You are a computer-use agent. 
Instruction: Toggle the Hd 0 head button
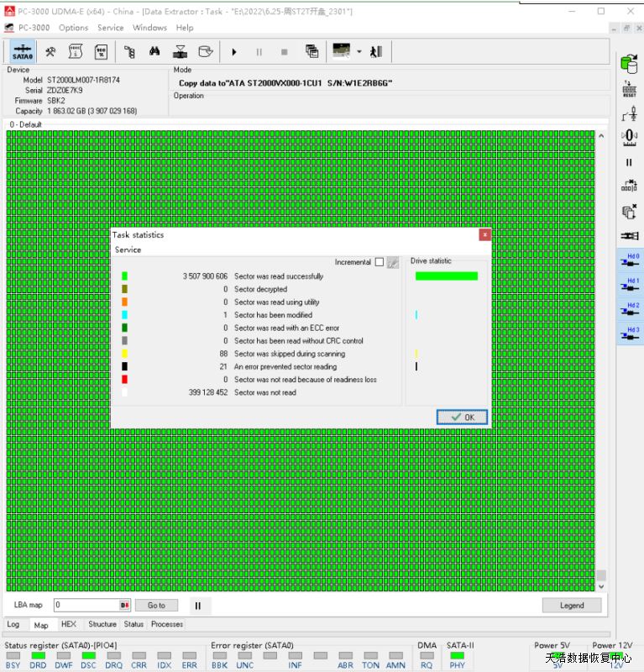(630, 260)
